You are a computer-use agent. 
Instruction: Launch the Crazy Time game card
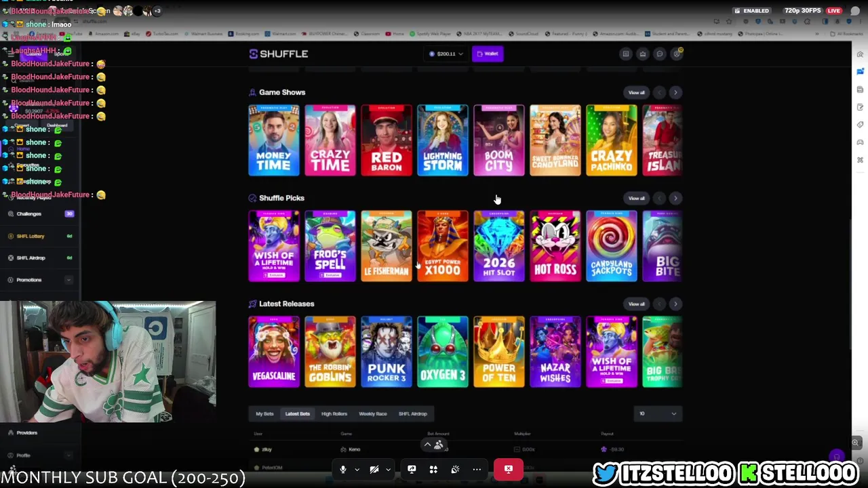(330, 140)
